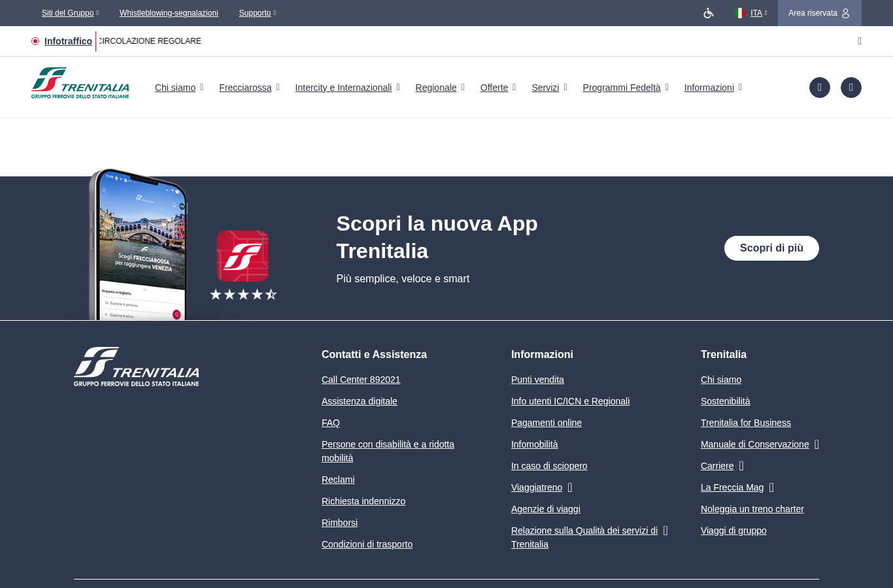Click the wheelchair accessibility icon
Image resolution: width=893 pixels, height=588 pixels.
click(709, 13)
